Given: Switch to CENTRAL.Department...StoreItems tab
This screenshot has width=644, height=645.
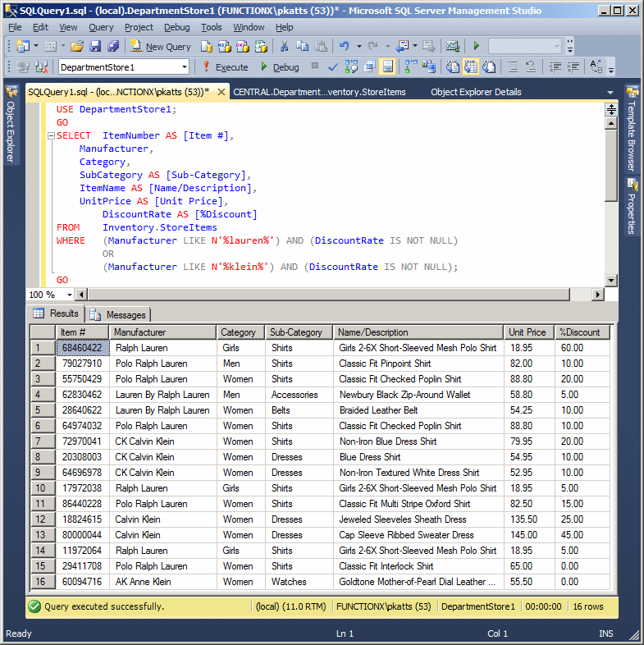Looking at the screenshot, I should tap(319, 92).
